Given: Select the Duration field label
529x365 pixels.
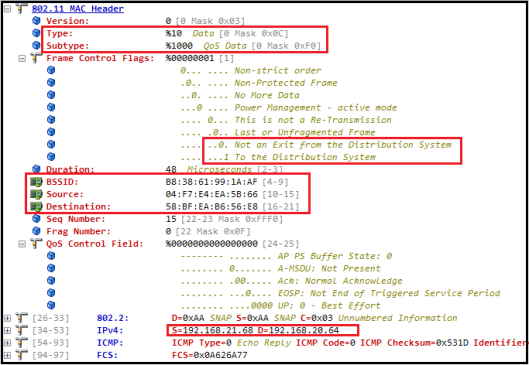Looking at the screenshot, I should coord(70,169).
